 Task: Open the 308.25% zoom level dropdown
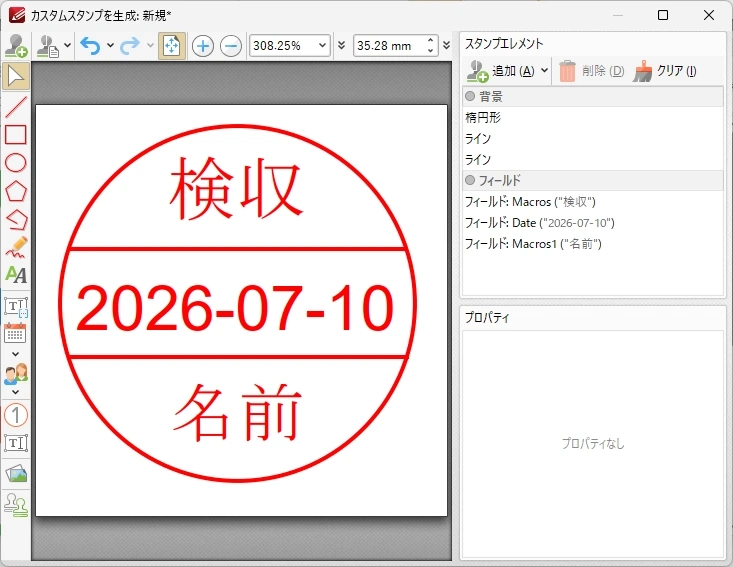tap(322, 45)
